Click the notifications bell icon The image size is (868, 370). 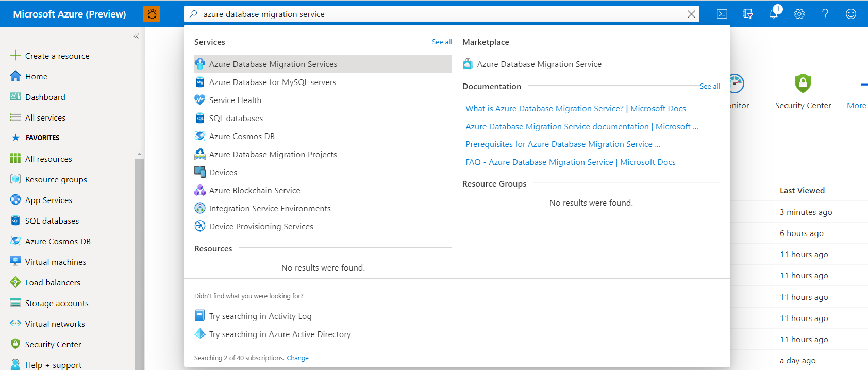774,14
